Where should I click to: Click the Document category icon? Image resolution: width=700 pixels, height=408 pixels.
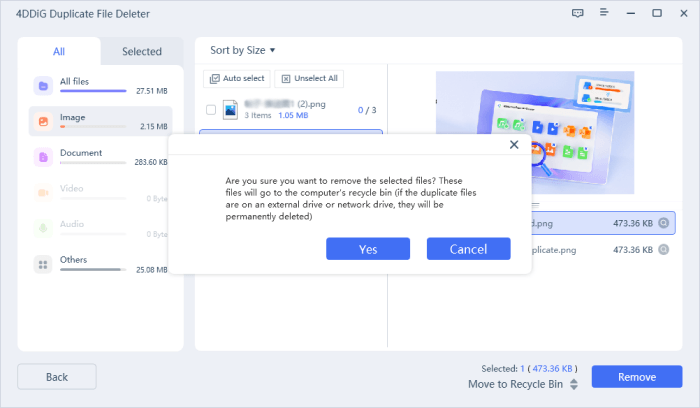(43, 157)
